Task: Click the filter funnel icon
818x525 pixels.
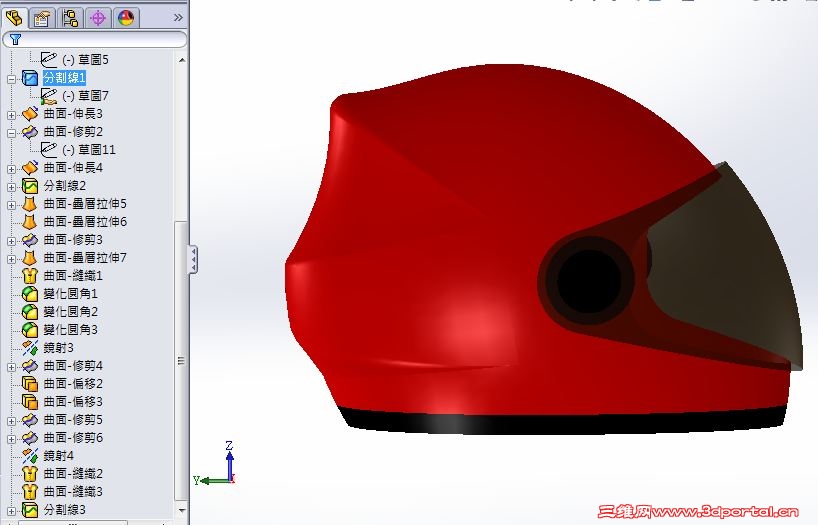Action: pyautogui.click(x=15, y=39)
